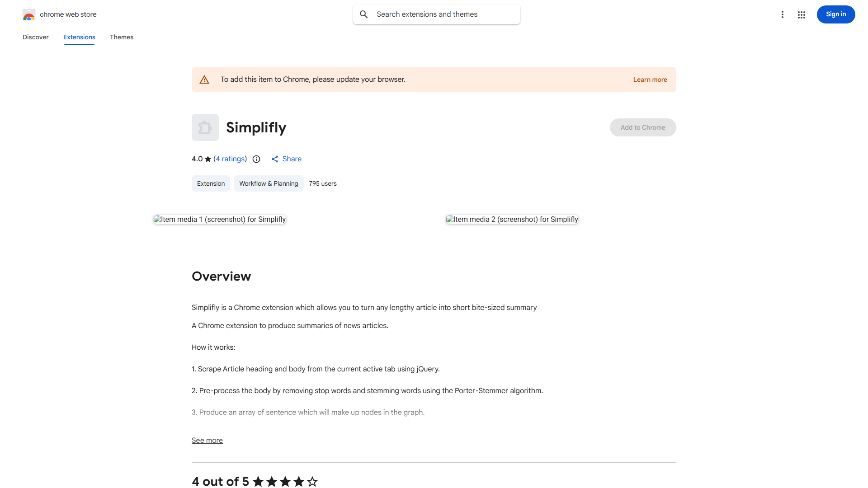Click the warning triangle icon
The height and width of the screenshot is (488, 868).
click(204, 79)
